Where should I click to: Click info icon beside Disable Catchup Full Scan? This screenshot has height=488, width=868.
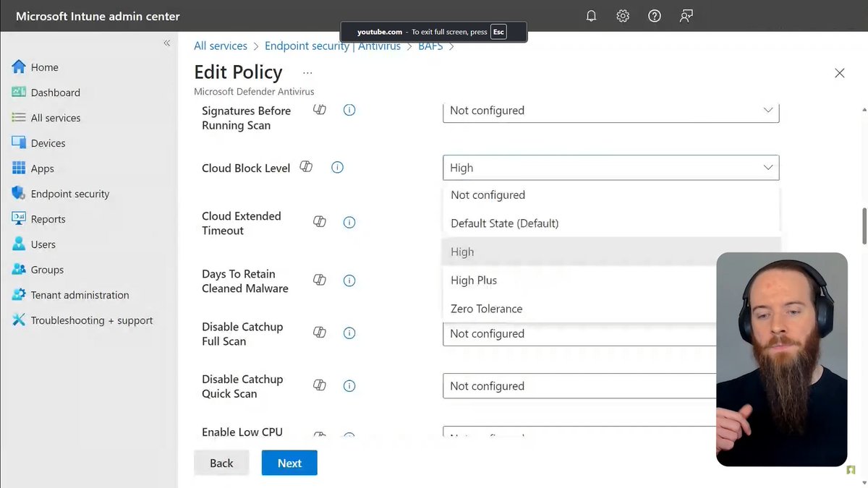point(349,333)
